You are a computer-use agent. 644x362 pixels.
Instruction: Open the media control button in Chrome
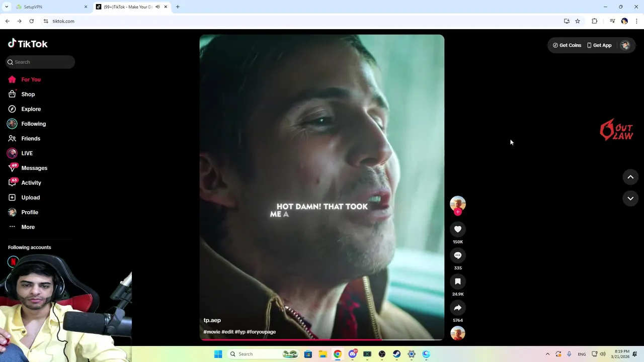pyautogui.click(x=612, y=21)
